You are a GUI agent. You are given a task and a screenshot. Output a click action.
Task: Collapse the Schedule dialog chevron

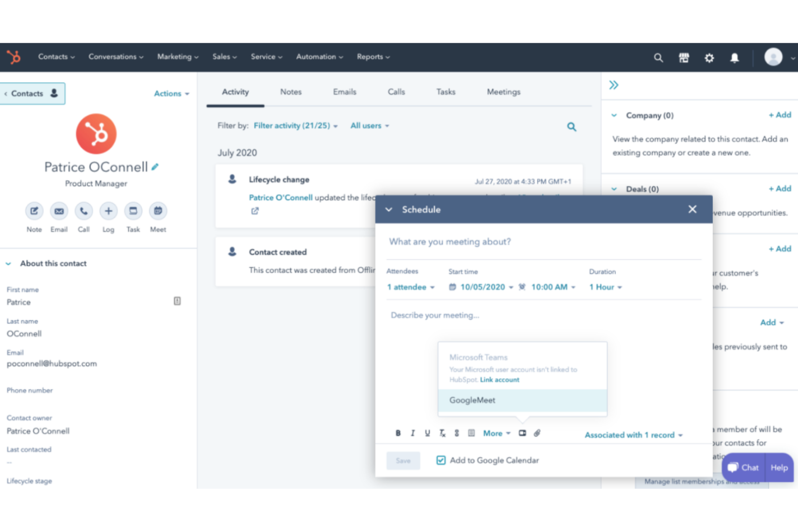click(389, 210)
